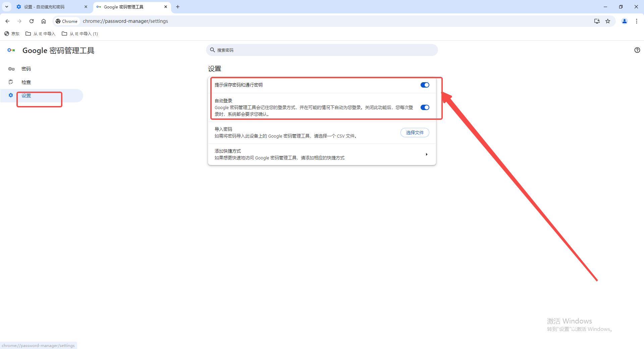
Task: Click the forward navigation arrow
Action: pyautogui.click(x=19, y=21)
